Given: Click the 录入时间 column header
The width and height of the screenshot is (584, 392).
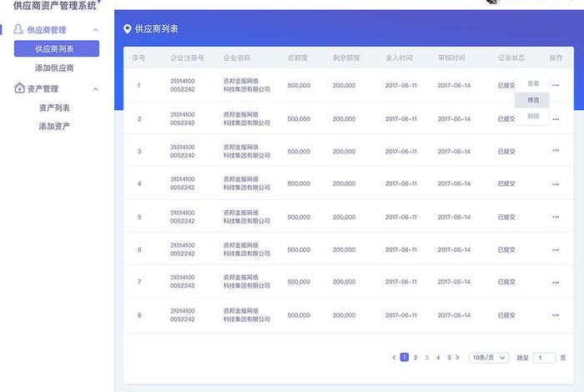Looking at the screenshot, I should tap(399, 58).
